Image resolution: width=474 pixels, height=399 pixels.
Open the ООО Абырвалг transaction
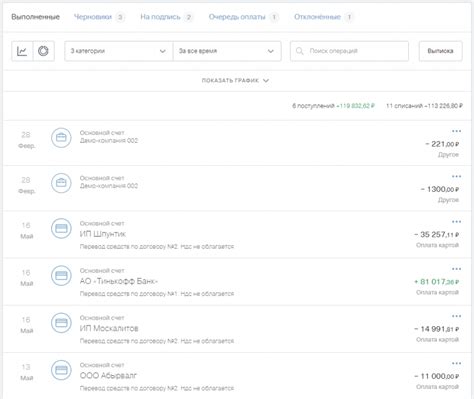click(237, 376)
